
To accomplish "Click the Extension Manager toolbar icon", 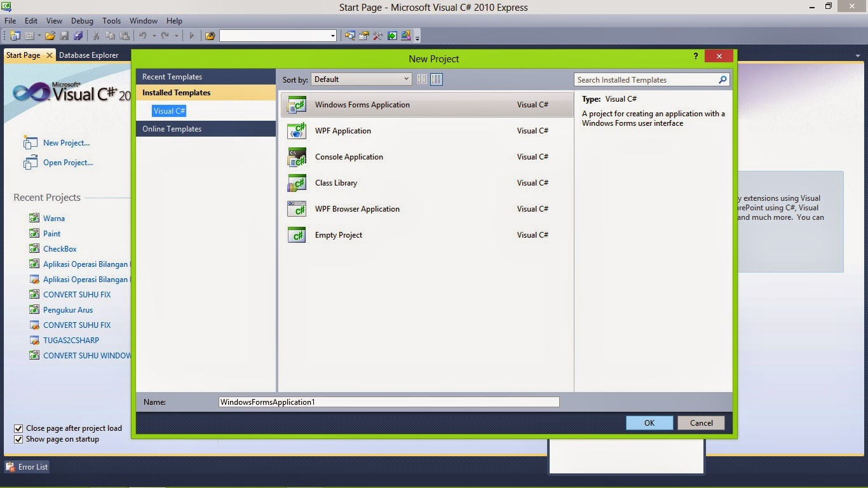I will (x=406, y=36).
